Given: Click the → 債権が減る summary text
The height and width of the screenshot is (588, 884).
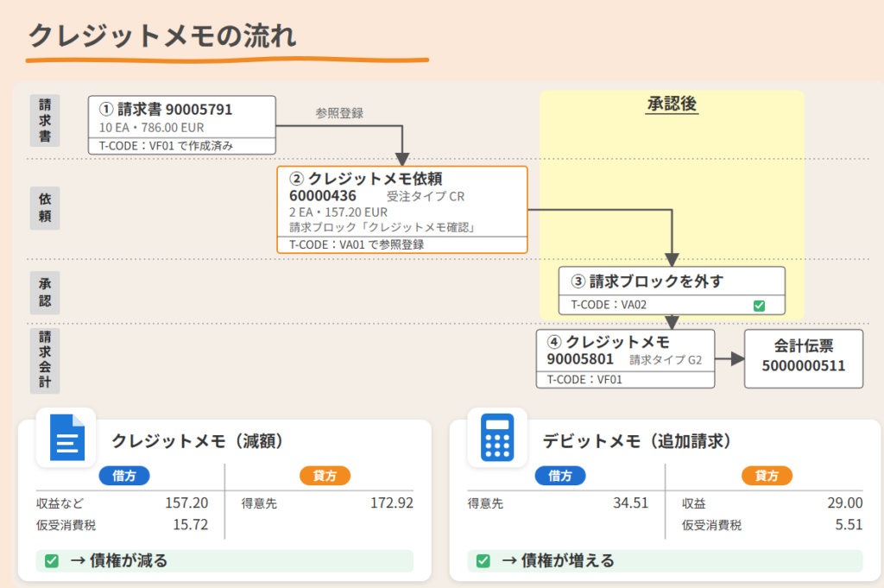Looking at the screenshot, I should 119,561.
